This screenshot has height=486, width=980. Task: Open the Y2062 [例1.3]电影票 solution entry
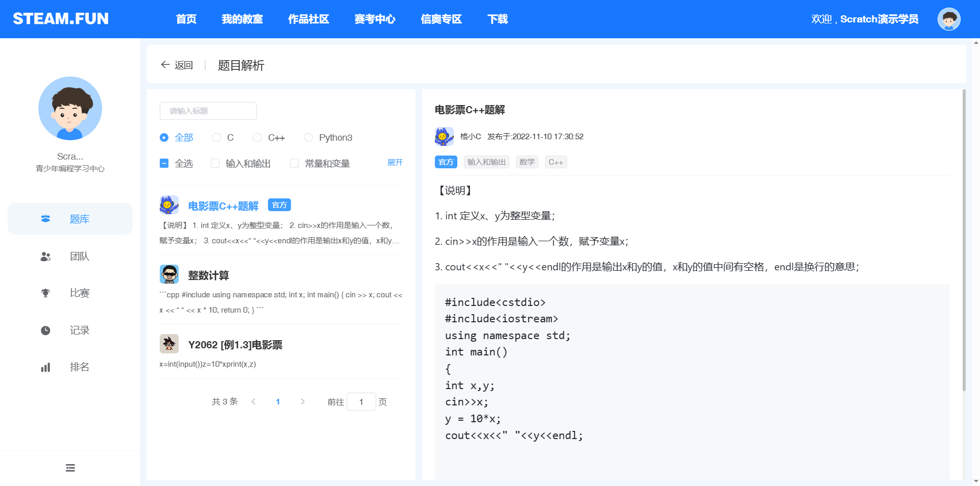pyautogui.click(x=235, y=345)
